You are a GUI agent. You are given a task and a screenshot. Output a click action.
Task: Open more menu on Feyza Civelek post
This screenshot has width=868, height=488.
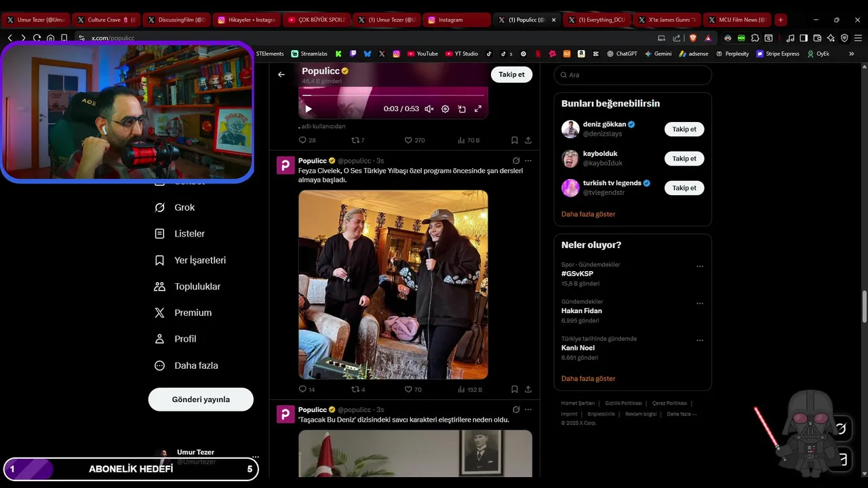528,161
